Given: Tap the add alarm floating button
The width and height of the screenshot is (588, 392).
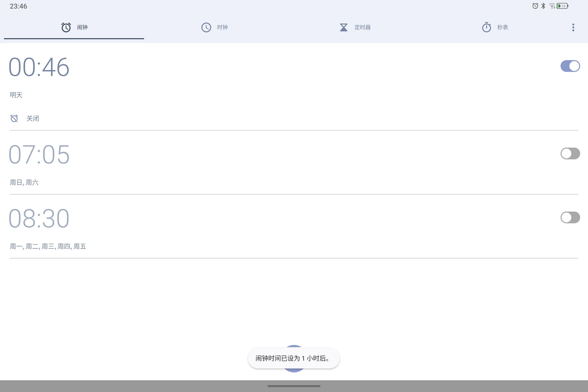Looking at the screenshot, I should (x=294, y=359).
